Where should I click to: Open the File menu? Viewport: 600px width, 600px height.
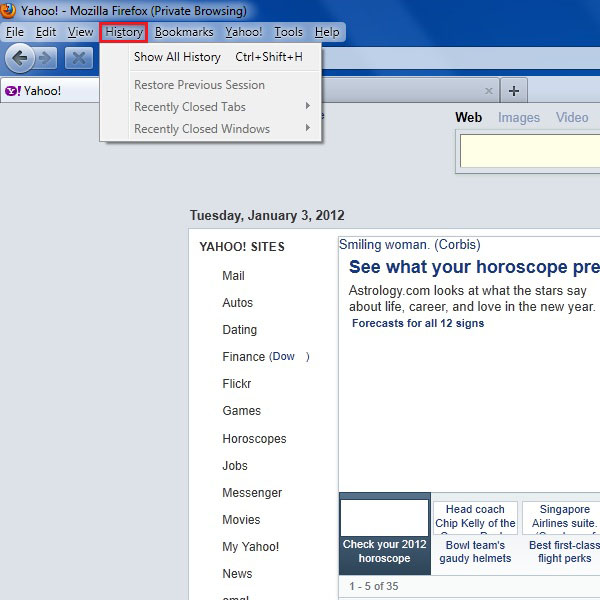pos(15,32)
